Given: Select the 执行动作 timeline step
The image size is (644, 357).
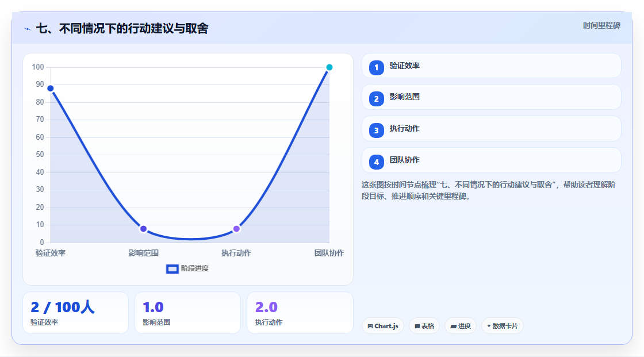Looking at the screenshot, I should (x=491, y=129).
